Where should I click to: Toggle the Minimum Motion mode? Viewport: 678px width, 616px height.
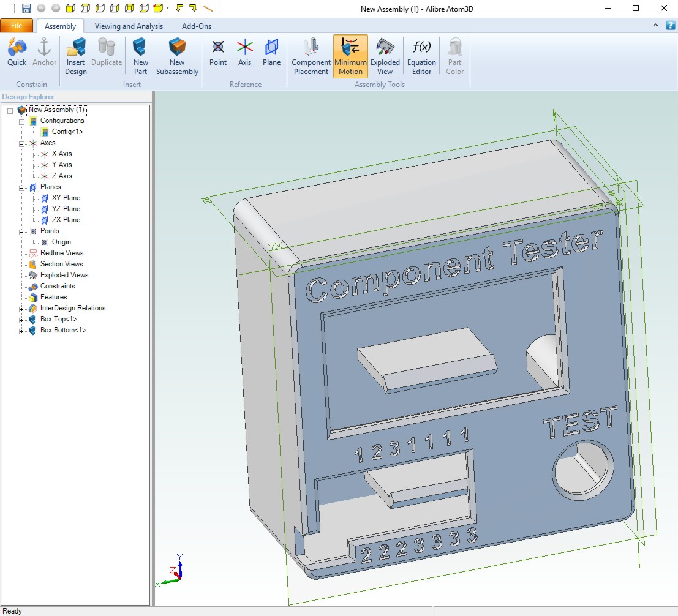tap(350, 55)
